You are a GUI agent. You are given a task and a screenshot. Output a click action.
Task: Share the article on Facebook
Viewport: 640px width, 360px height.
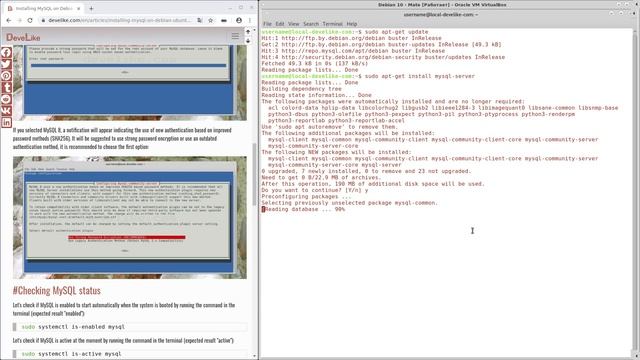point(6,52)
